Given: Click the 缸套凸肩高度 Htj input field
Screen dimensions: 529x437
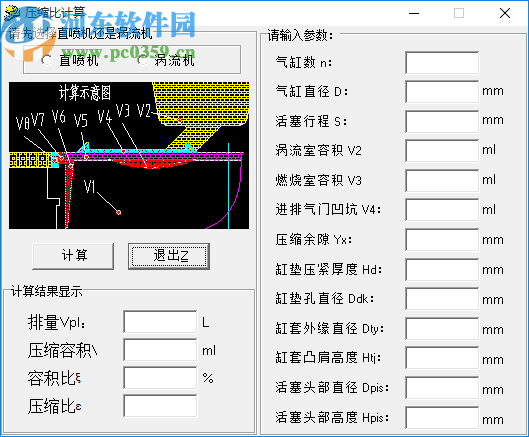Looking at the screenshot, I should (x=442, y=358).
